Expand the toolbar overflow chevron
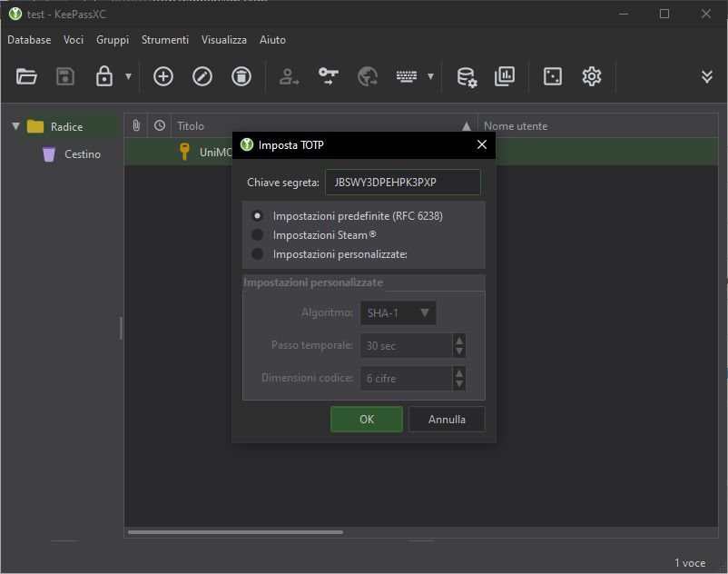The height and width of the screenshot is (574, 728). coord(707,76)
